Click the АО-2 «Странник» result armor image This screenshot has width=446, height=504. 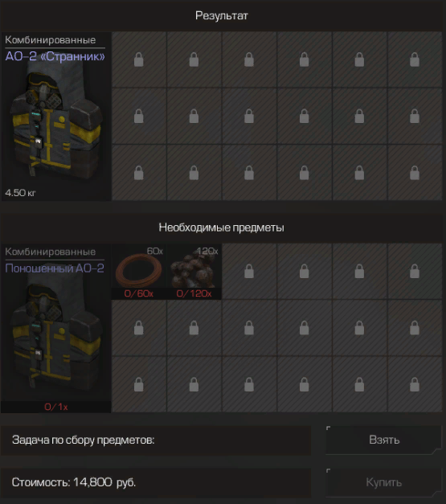click(56, 121)
